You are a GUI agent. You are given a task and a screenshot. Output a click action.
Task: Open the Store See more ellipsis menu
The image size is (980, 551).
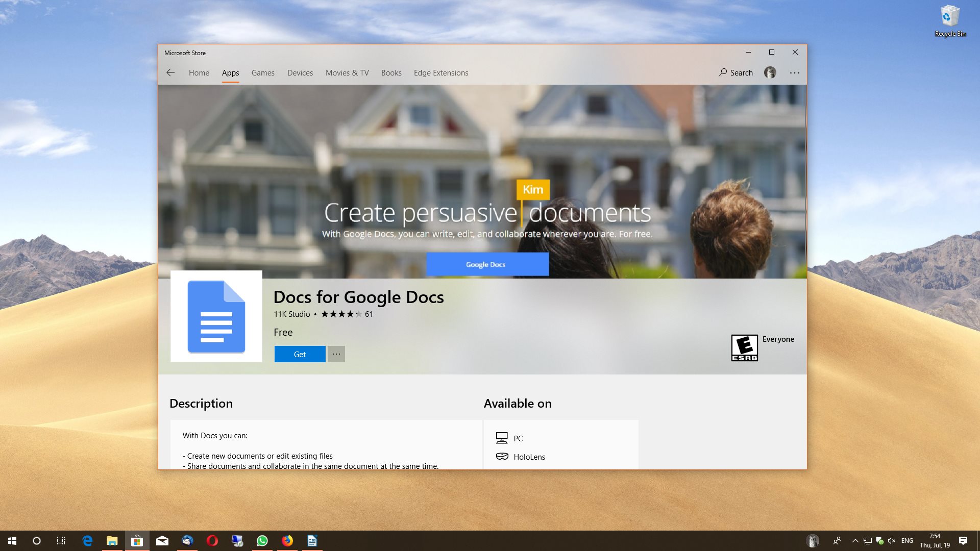click(x=795, y=72)
